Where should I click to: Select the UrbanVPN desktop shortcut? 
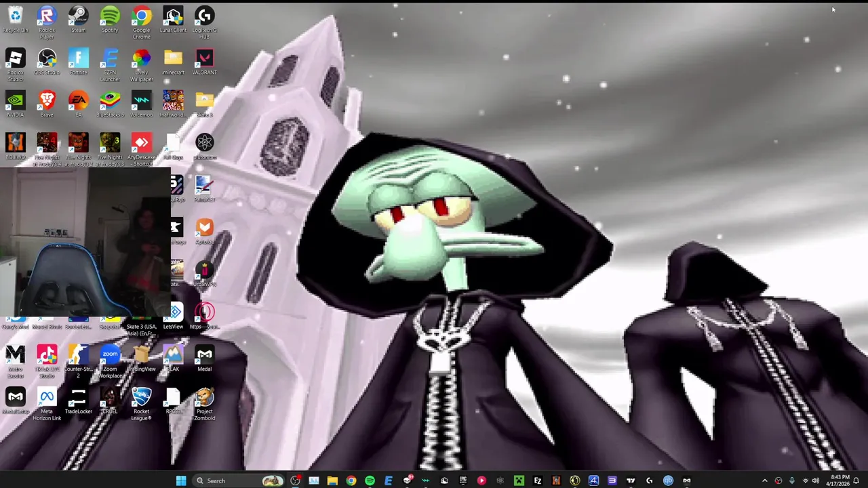(x=204, y=274)
